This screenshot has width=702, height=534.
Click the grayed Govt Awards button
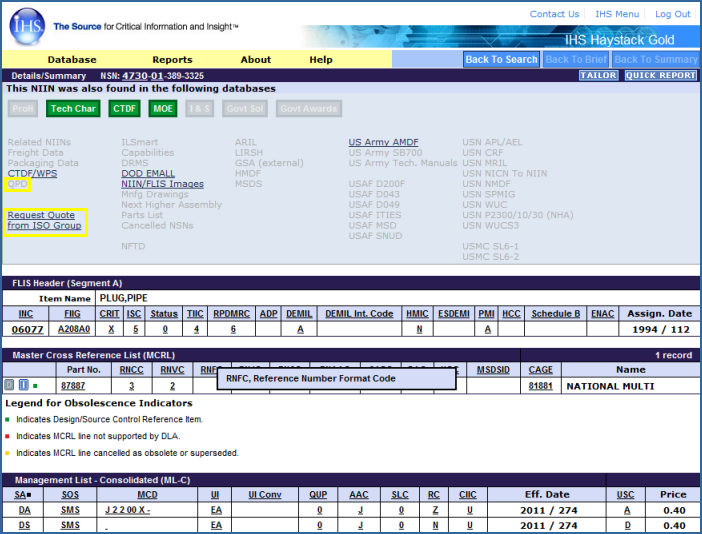[308, 109]
